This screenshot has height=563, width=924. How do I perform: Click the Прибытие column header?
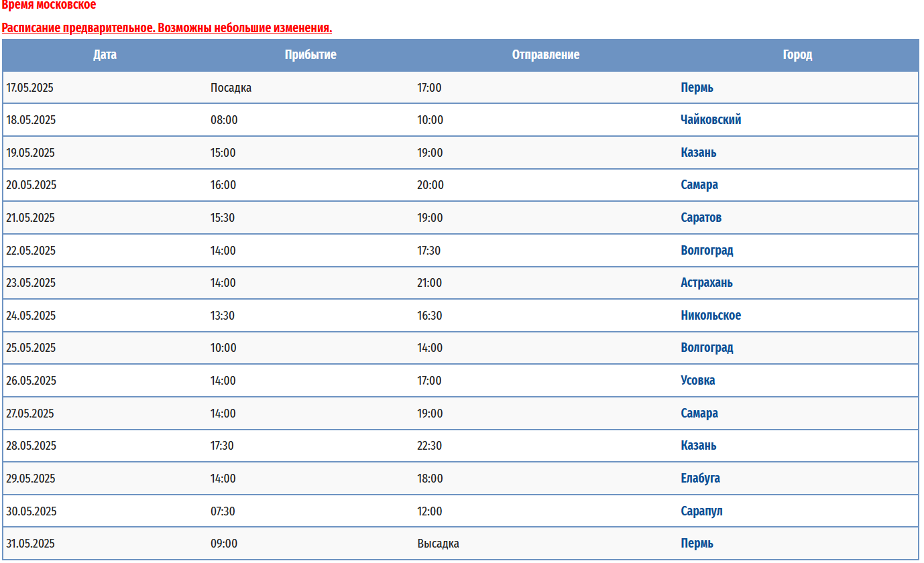coord(310,55)
